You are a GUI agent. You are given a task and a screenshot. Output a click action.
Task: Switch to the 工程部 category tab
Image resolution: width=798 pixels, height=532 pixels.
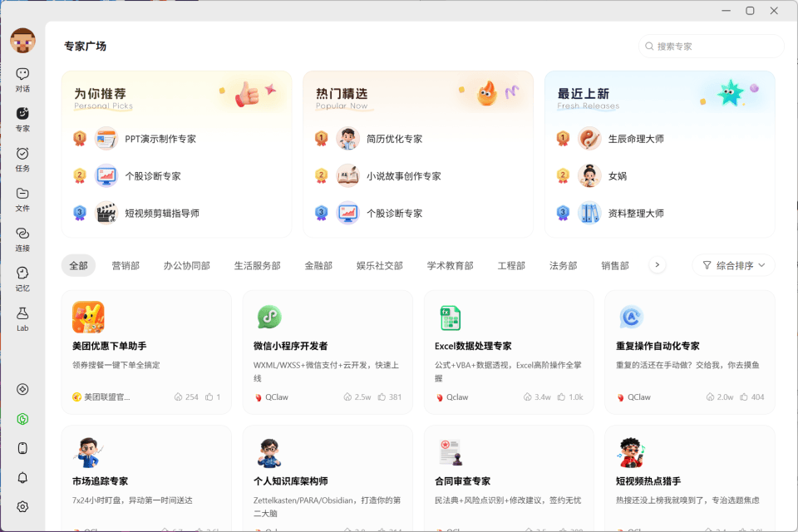511,265
